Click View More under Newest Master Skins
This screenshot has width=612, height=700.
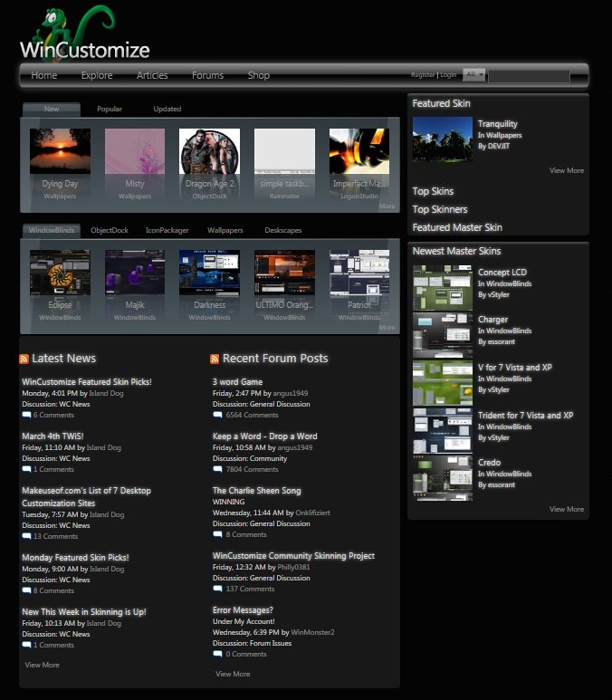(567, 509)
